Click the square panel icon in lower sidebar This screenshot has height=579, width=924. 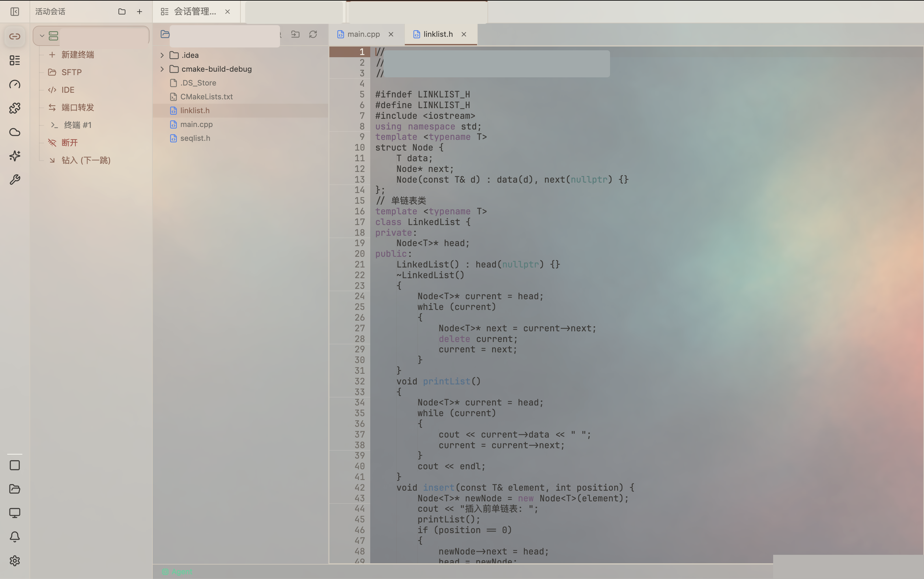coord(14,465)
